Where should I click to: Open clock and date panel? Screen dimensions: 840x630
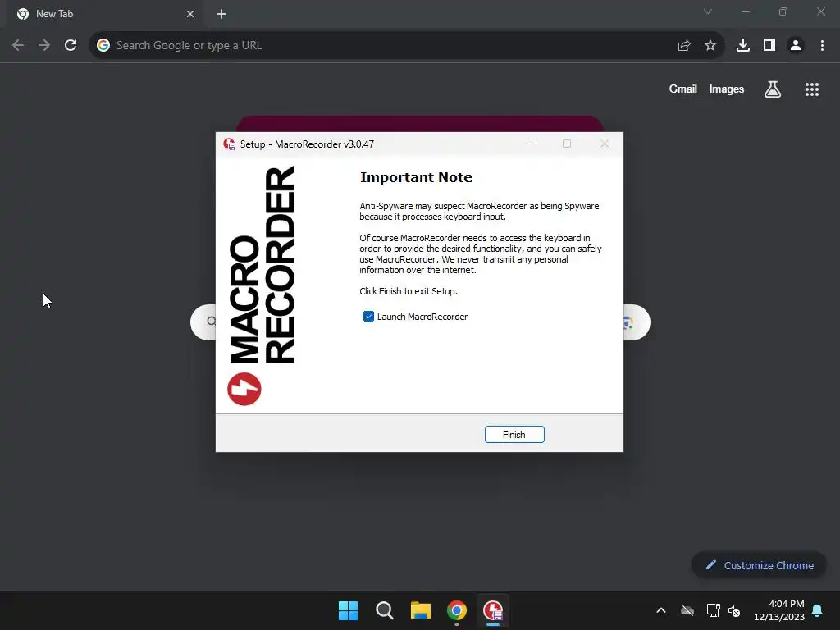coord(779,610)
